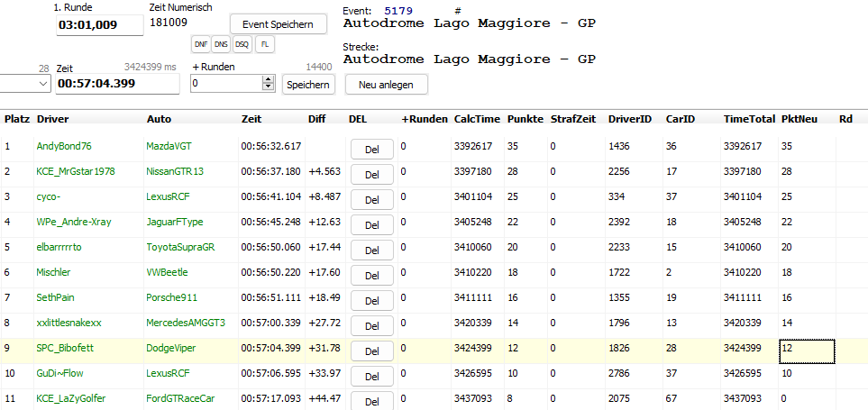Screen dimensions: 868x410
Task: Click the DNF status button
Action: 201,43
